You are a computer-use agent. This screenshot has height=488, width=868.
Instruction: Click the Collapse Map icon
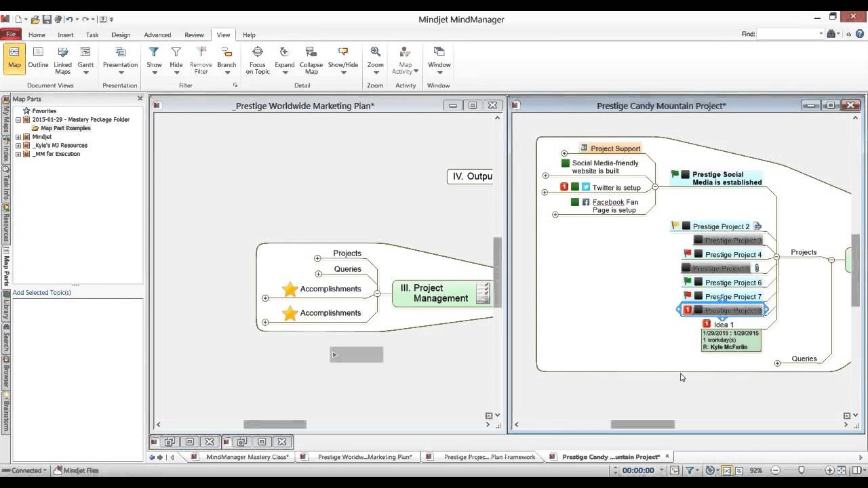311,52
